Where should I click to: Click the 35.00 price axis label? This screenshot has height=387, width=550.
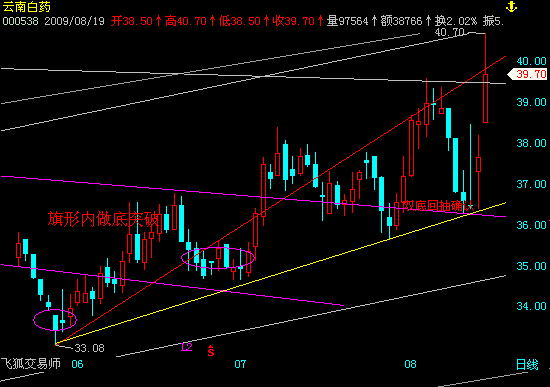click(531, 266)
